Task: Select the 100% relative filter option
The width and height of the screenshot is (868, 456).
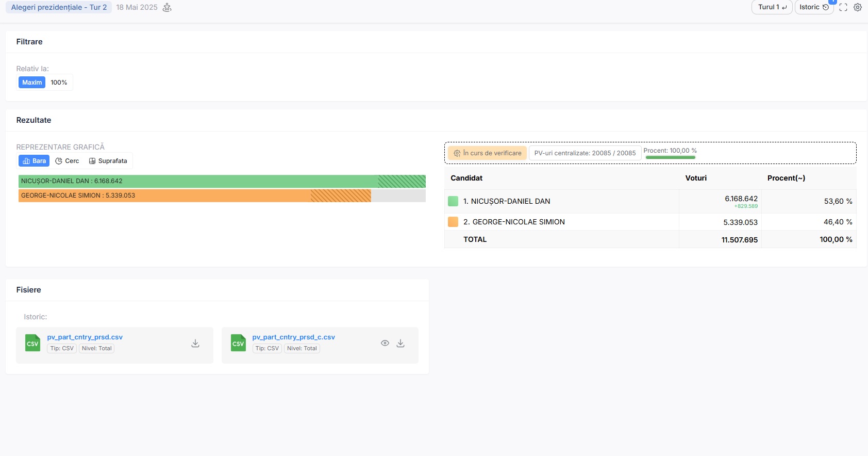Action: 59,83
